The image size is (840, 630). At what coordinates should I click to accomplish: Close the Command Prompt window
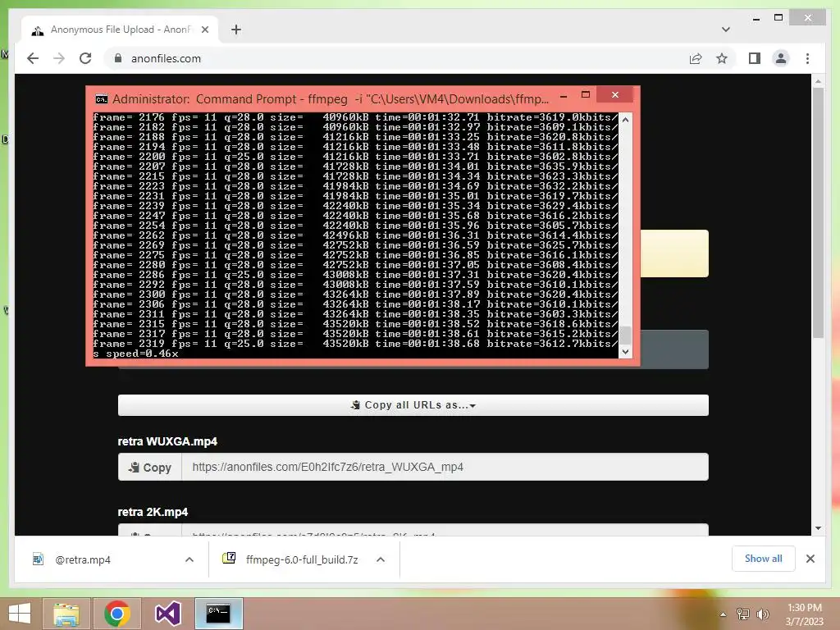click(x=614, y=95)
